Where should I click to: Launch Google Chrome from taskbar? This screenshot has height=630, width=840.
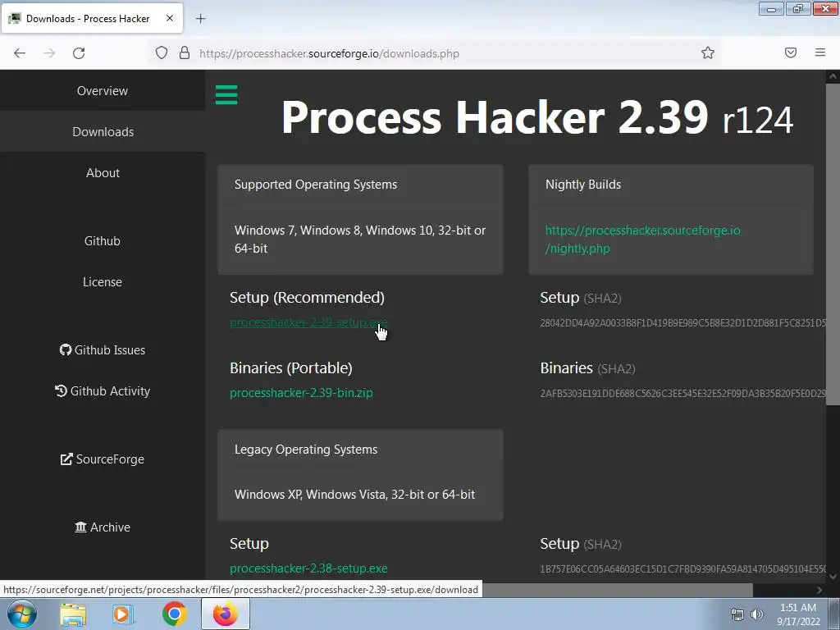click(x=174, y=614)
